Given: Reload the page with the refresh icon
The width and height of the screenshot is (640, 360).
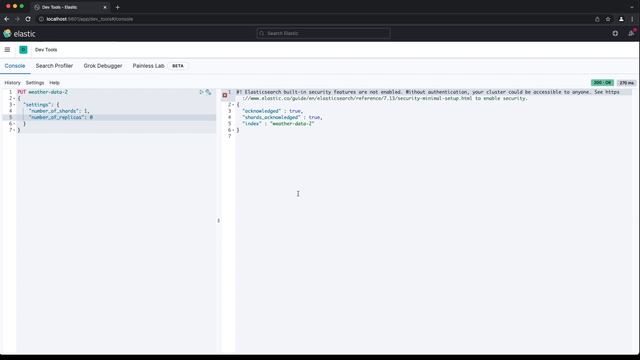Looking at the screenshot, I should (28, 19).
